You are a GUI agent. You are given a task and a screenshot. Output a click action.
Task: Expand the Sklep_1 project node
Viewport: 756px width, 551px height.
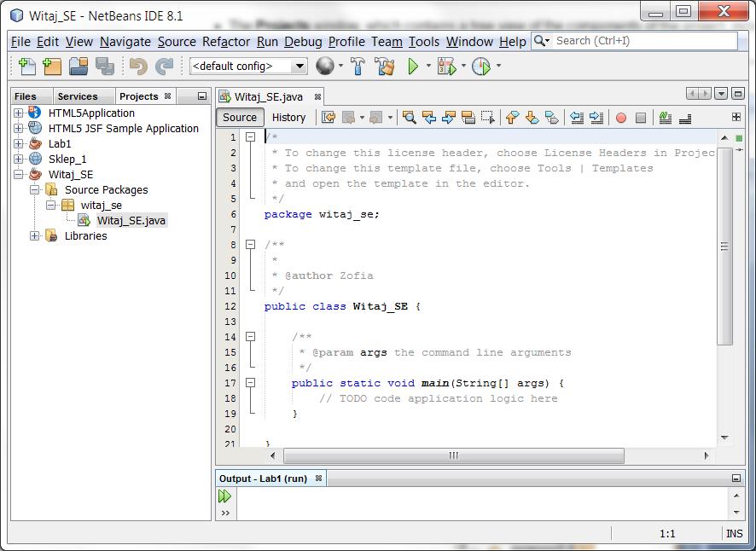coord(18,159)
